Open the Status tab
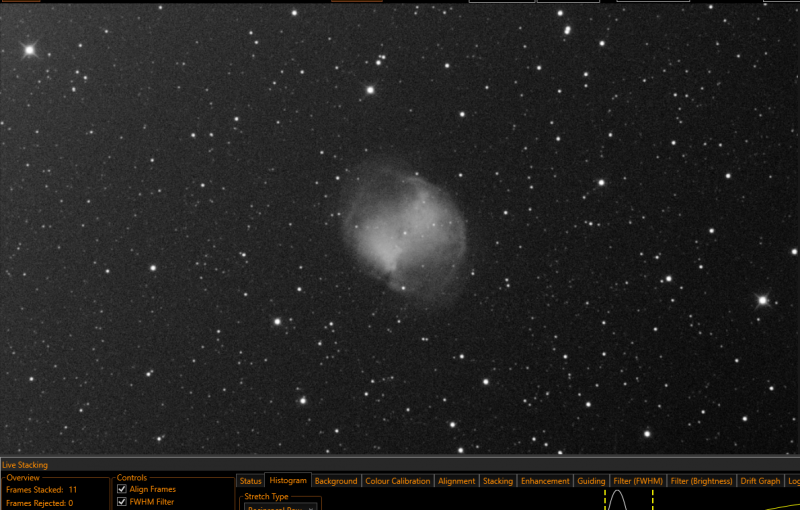Image resolution: width=800 pixels, height=510 pixels. 251,481
